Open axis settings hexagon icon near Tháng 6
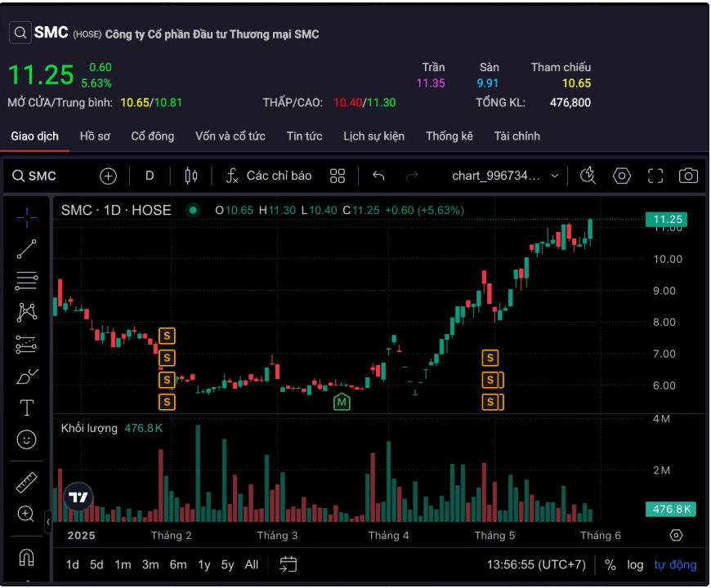This screenshot has width=711, height=588. tap(676, 536)
